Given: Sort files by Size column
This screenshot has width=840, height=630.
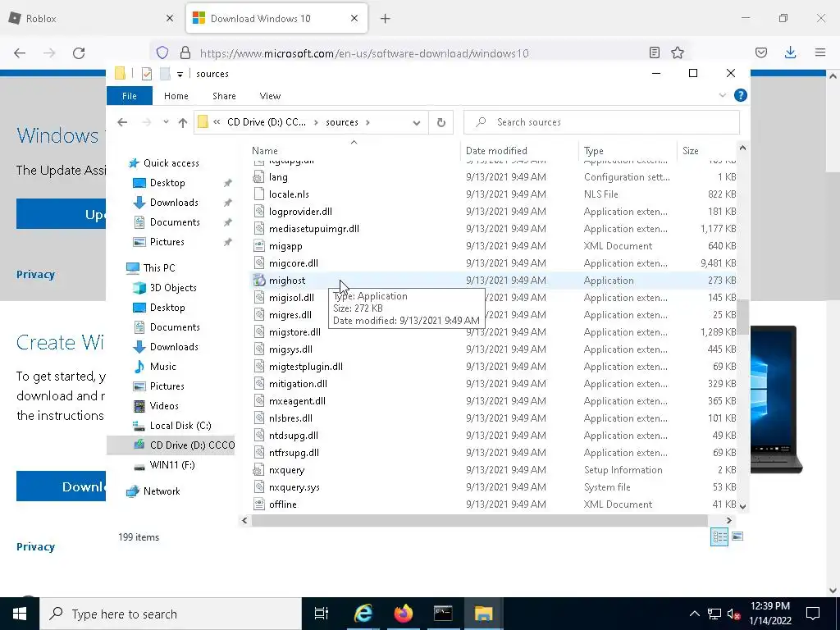Looking at the screenshot, I should click(706, 151).
